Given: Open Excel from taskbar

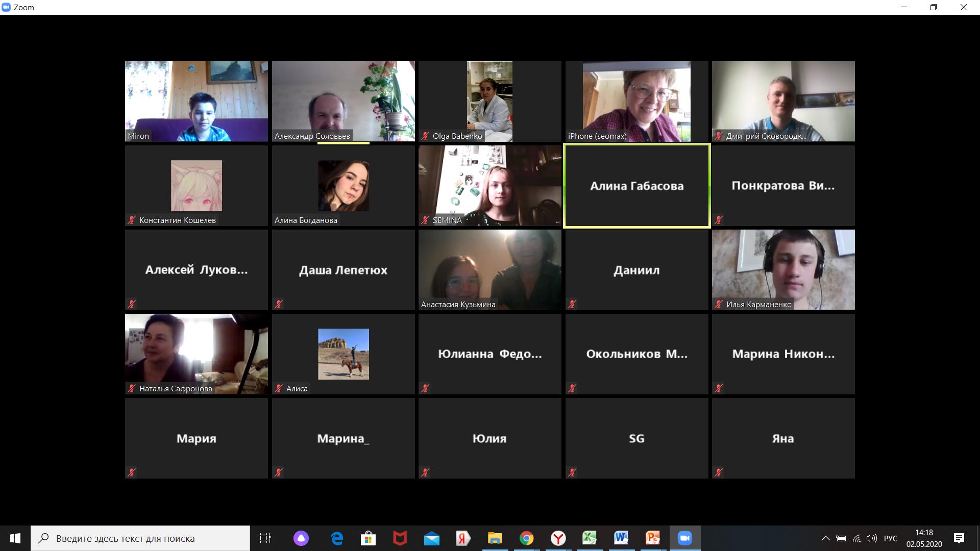Looking at the screenshot, I should coord(590,538).
